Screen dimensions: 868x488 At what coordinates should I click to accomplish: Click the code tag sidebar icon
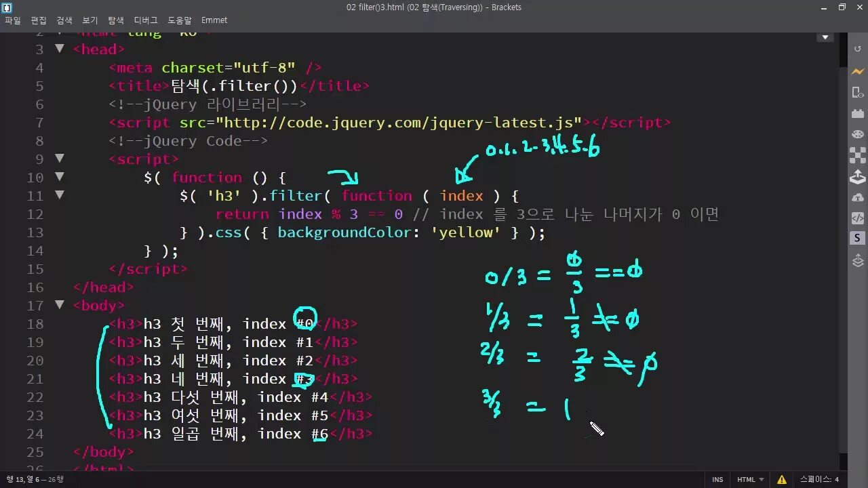(x=858, y=218)
